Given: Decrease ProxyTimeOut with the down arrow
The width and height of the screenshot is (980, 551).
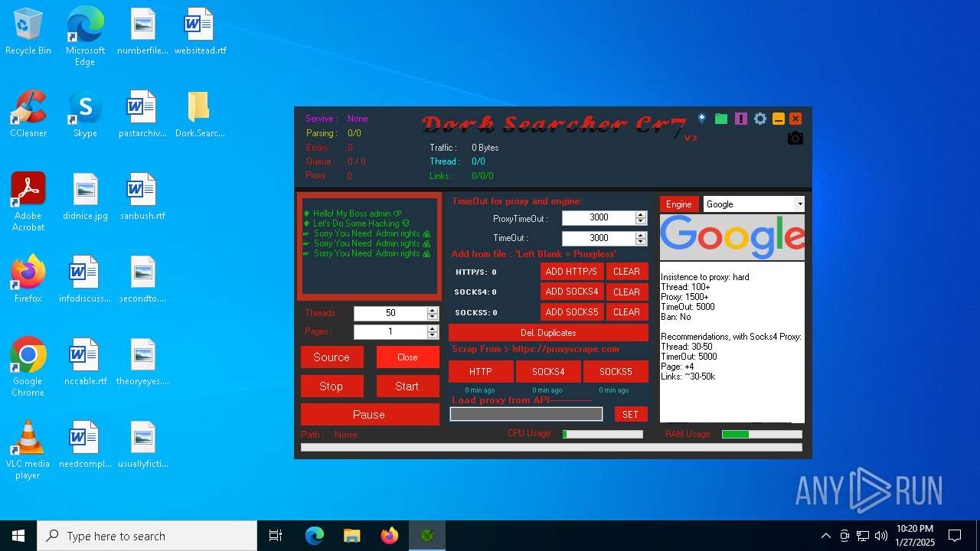Looking at the screenshot, I should (641, 221).
